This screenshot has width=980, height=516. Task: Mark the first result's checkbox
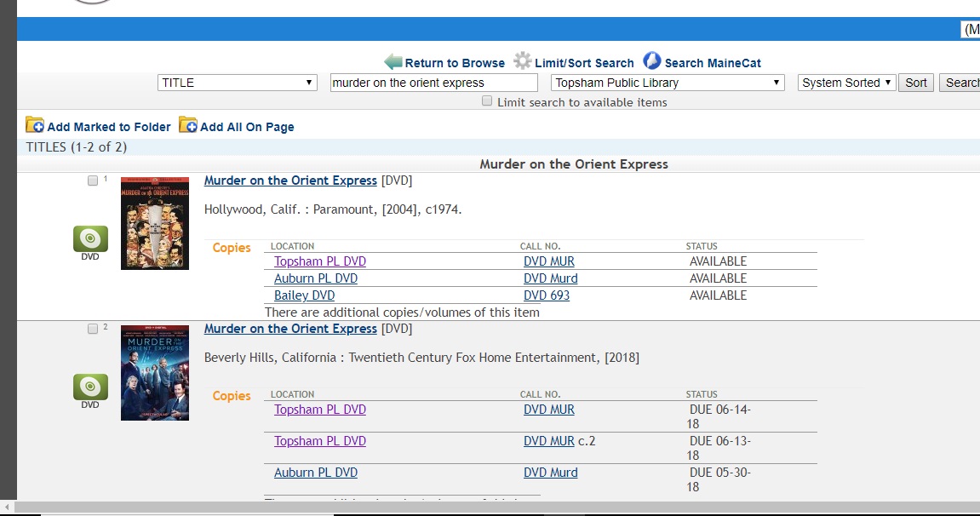93,181
